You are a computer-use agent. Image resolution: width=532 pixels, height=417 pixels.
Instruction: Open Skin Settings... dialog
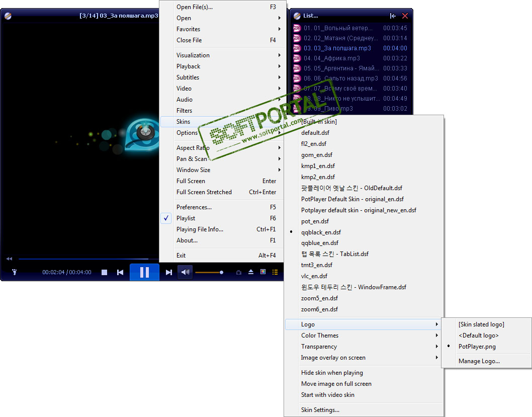[364, 410]
